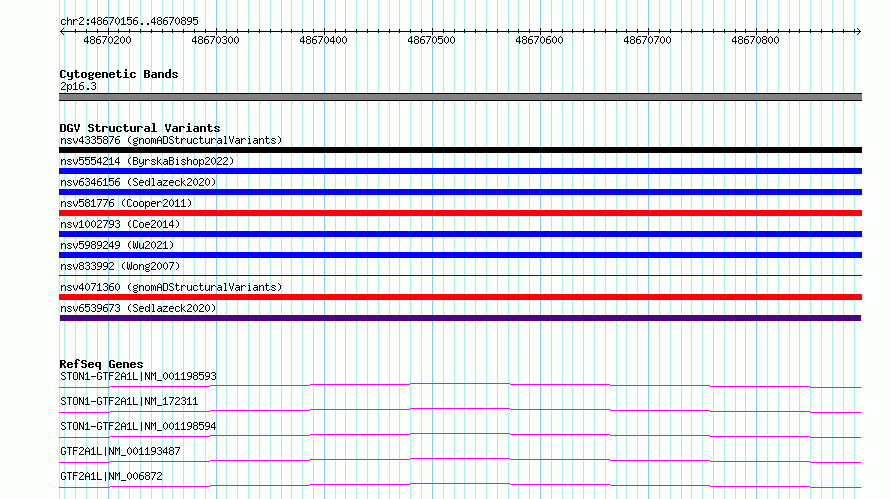890x499 pixels.
Task: Click the blue bar for nsv1002793
Action: click(x=460, y=234)
